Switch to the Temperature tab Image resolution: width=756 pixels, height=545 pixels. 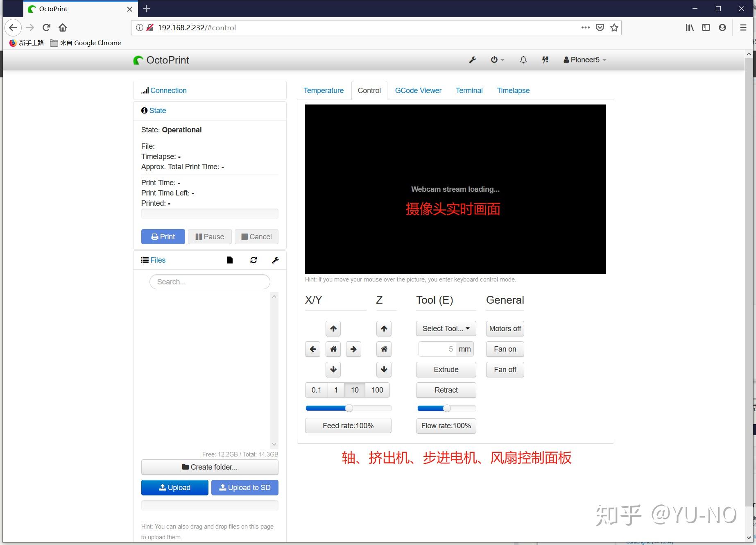pos(324,90)
